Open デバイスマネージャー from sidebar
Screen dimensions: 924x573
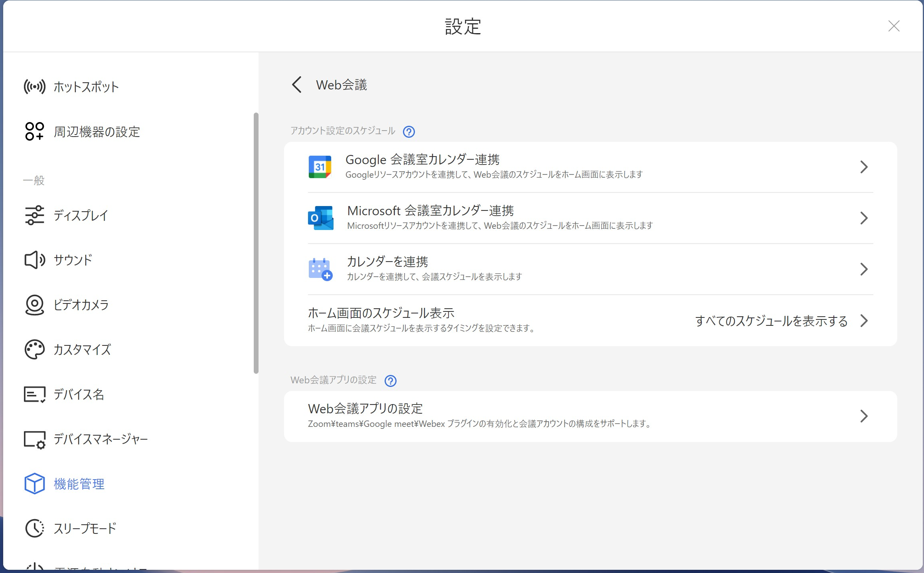(101, 439)
